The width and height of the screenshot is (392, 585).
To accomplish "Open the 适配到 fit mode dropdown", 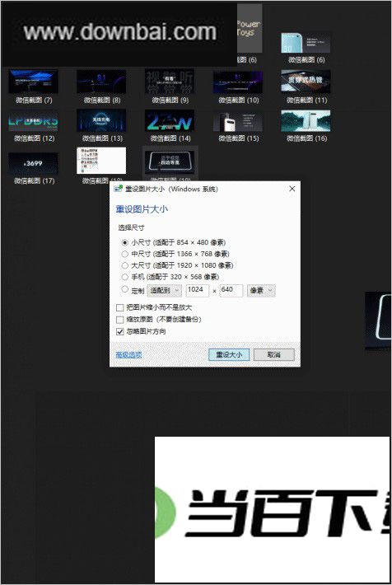I will (x=165, y=291).
